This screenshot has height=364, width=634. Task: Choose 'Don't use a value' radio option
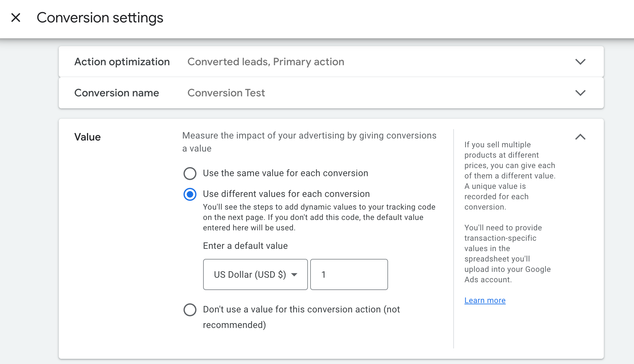click(190, 309)
